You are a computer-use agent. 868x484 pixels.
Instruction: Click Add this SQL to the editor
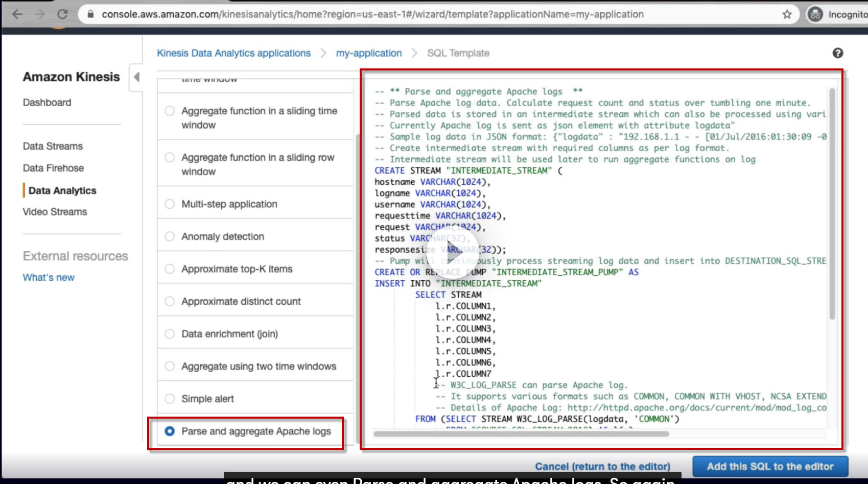pyautogui.click(x=770, y=466)
